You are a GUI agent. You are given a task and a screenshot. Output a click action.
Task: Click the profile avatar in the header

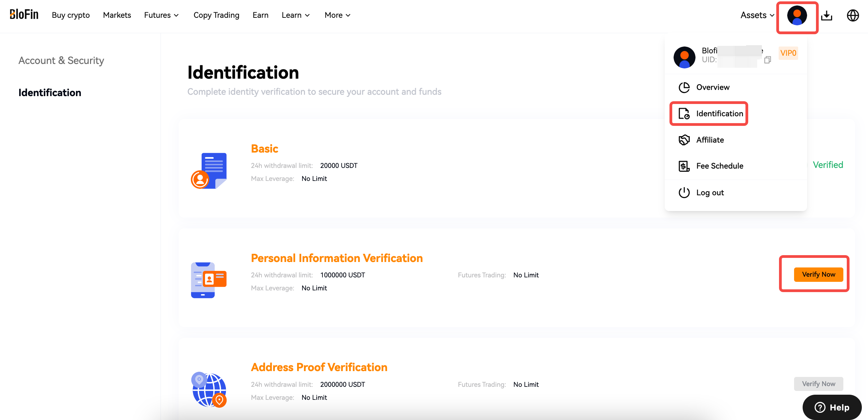(x=797, y=16)
